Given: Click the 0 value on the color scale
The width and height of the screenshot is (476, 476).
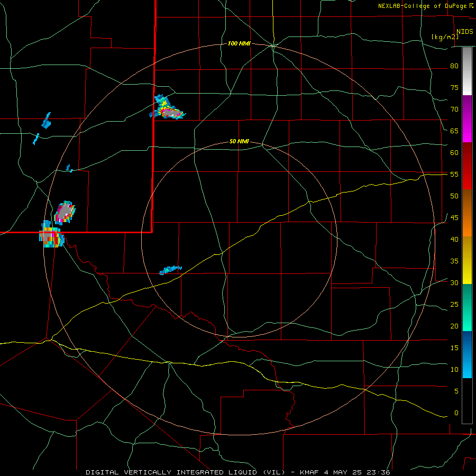Looking at the screenshot, I should [x=456, y=413].
